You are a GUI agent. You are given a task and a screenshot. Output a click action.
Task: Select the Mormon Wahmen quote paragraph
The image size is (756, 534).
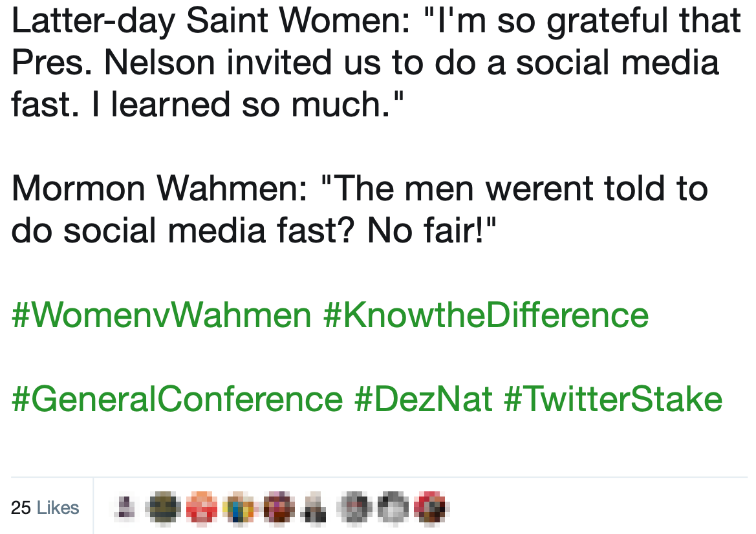coord(360,209)
